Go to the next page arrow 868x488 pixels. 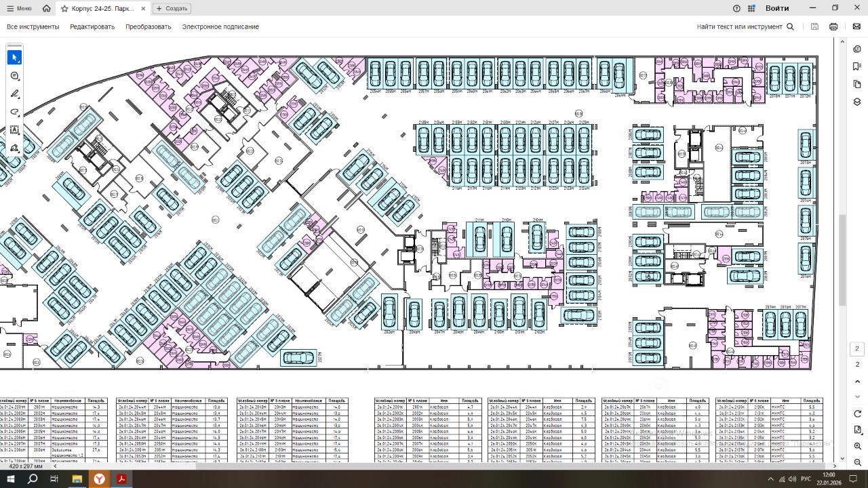tap(857, 397)
